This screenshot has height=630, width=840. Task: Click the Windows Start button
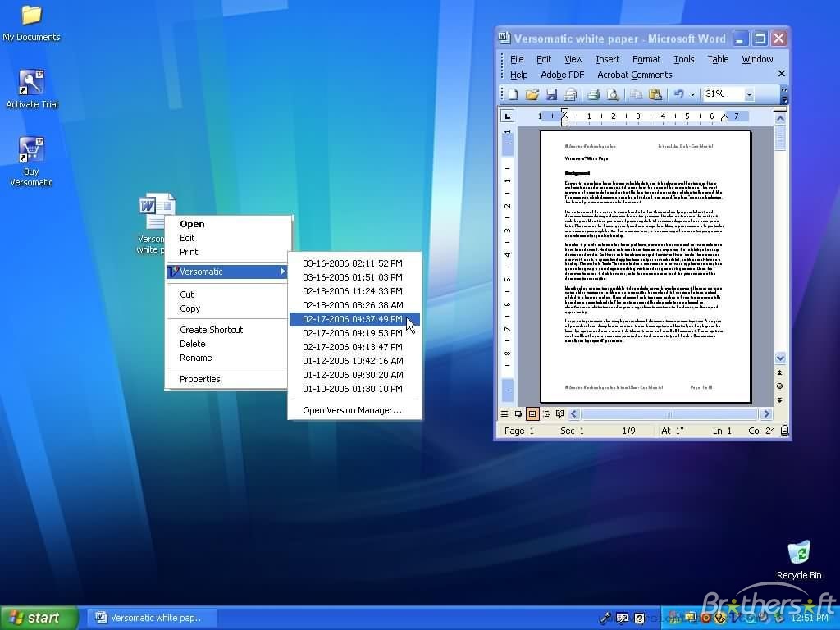(x=39, y=618)
